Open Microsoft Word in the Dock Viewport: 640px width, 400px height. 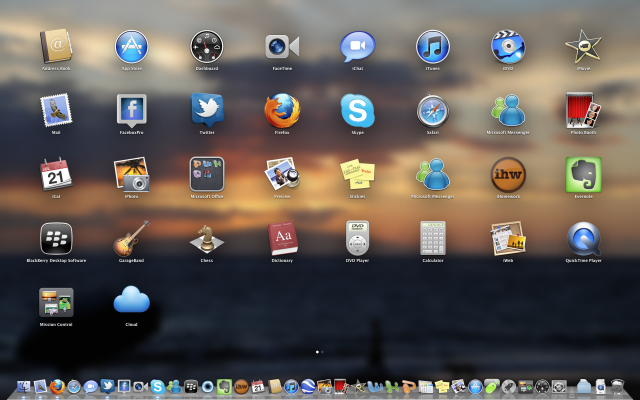(375, 386)
